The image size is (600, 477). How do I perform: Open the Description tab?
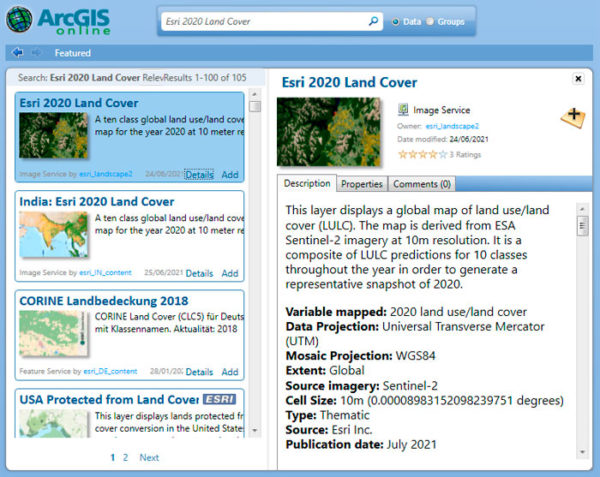[x=307, y=183]
